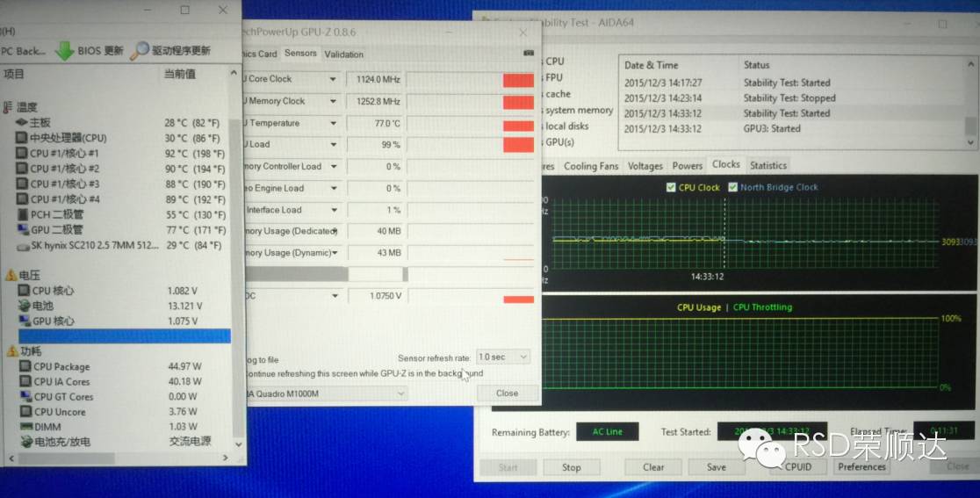
Task: Click the icon beside CPU #1/核心 #1
Action: coord(22,153)
